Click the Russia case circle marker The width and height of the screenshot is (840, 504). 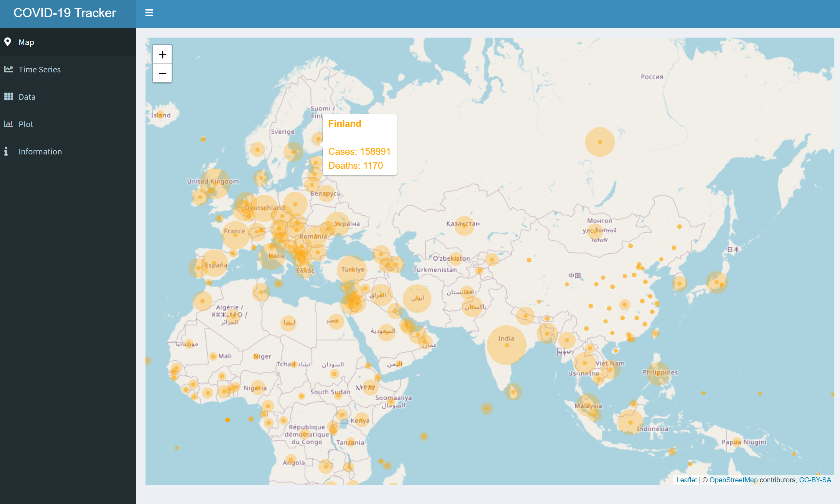[x=600, y=142]
